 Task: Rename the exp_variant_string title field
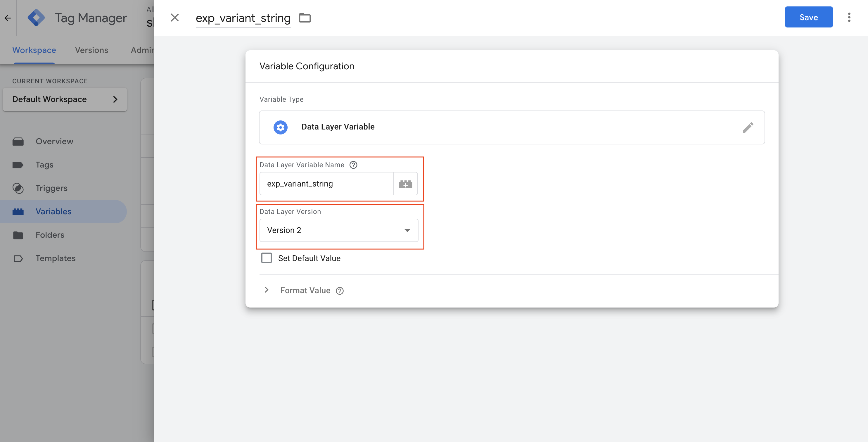click(x=243, y=18)
